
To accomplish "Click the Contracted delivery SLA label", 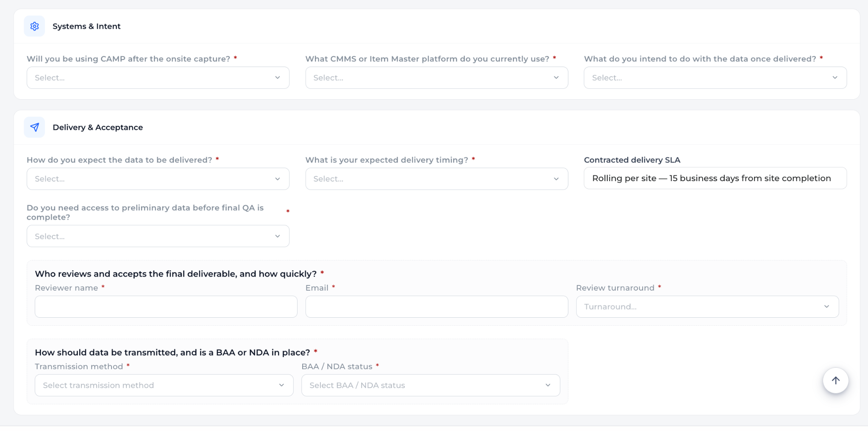I will (632, 160).
